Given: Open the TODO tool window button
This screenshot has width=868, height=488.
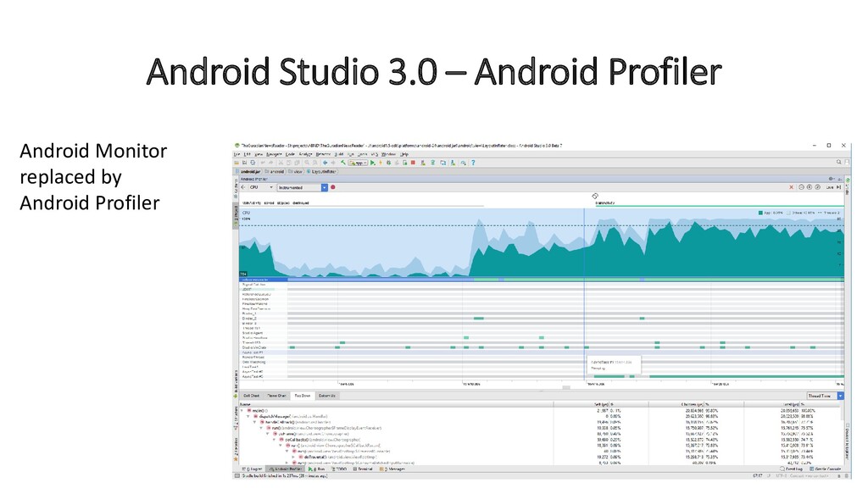Looking at the screenshot, I should point(339,469).
